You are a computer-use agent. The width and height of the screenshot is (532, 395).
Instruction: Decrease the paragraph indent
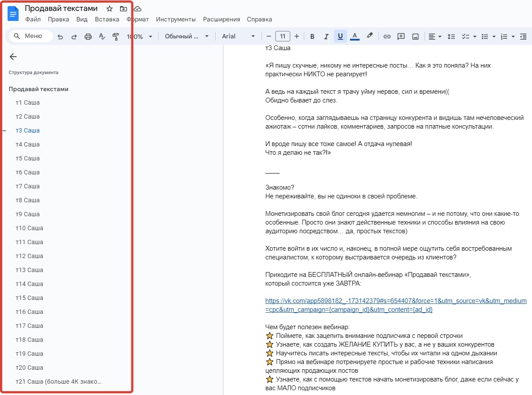point(523,37)
